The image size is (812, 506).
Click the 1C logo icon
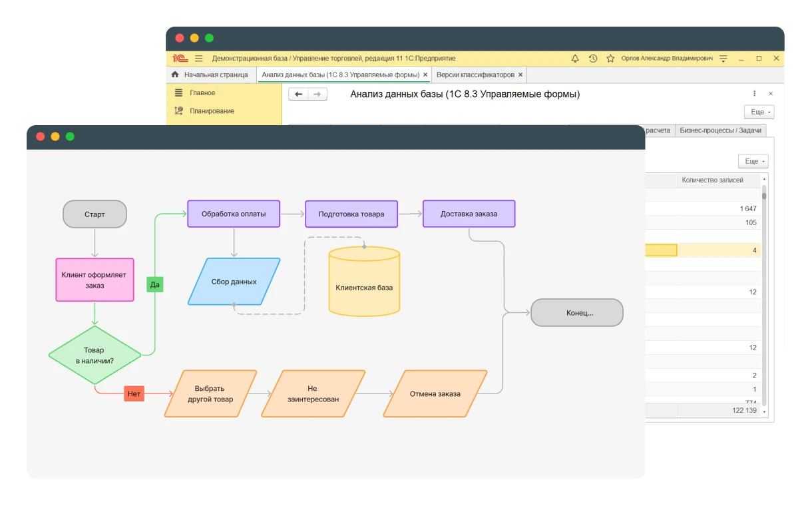coord(180,59)
